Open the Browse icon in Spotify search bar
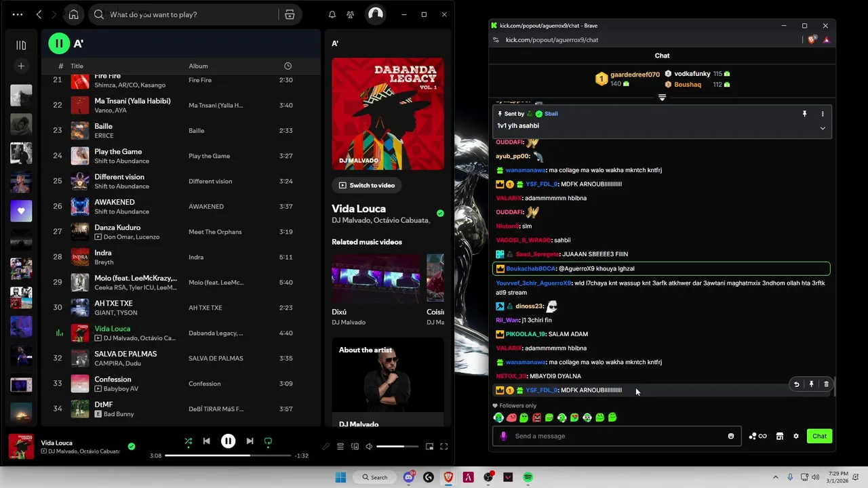 point(290,14)
